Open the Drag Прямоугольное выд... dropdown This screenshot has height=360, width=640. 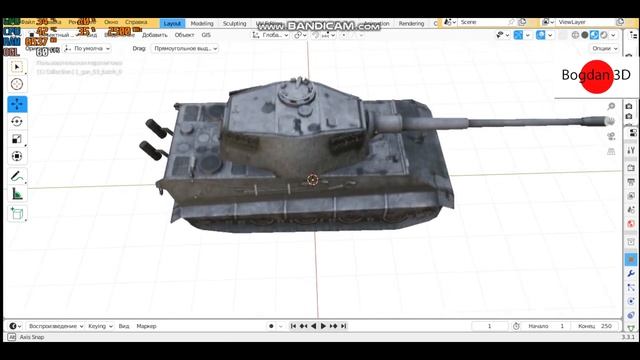tap(184, 48)
